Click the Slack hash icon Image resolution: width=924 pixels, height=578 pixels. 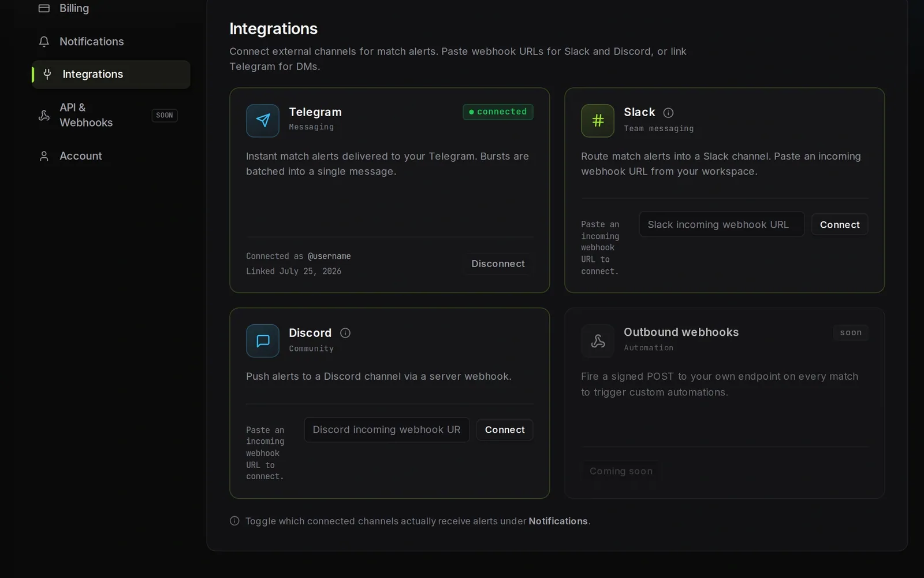(x=598, y=121)
